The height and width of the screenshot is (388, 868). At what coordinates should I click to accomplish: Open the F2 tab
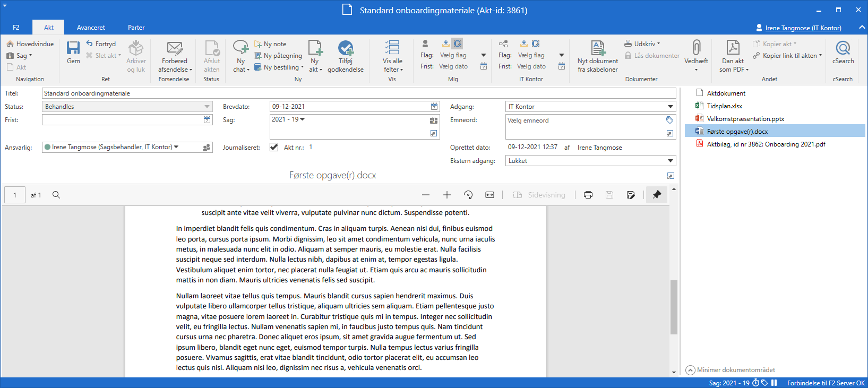point(16,28)
